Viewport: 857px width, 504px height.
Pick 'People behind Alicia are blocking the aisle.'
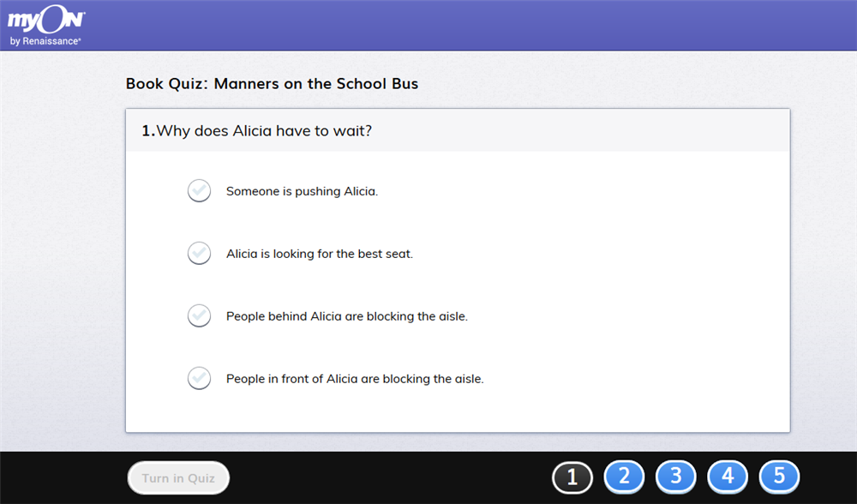(327, 316)
